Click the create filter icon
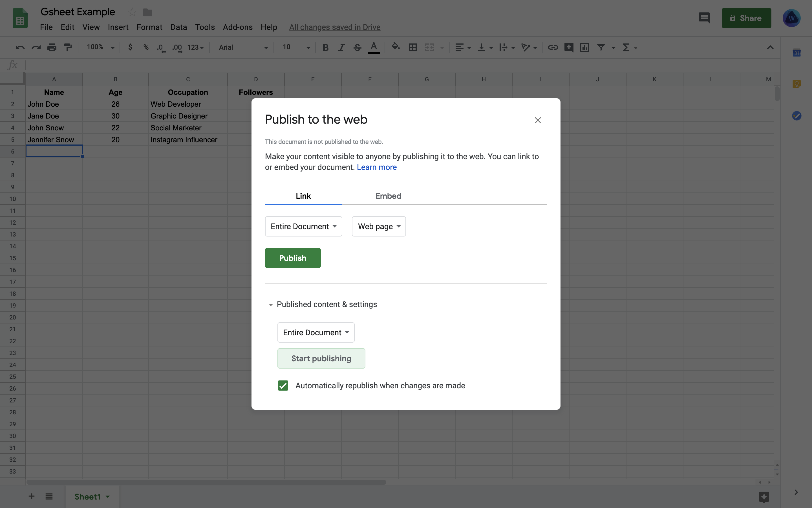This screenshot has width=812, height=508. click(601, 47)
